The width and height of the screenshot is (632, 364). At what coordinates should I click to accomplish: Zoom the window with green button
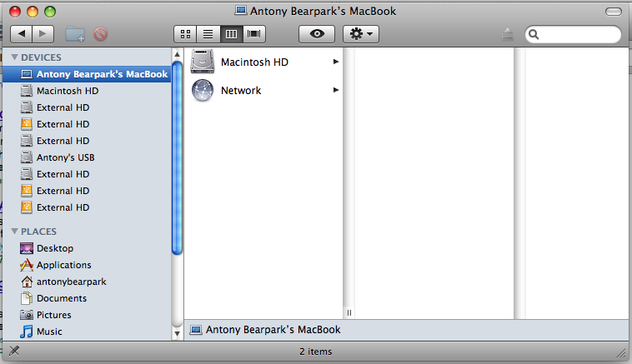coord(50,12)
